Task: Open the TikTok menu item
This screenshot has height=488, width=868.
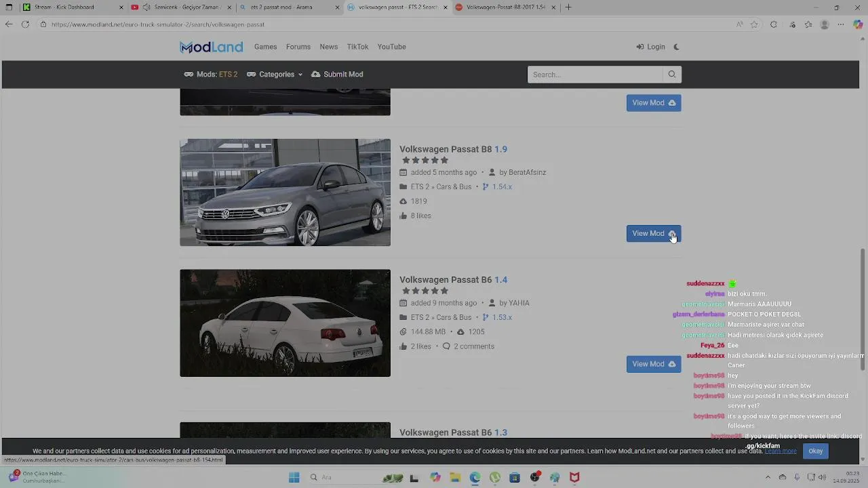Action: (357, 47)
